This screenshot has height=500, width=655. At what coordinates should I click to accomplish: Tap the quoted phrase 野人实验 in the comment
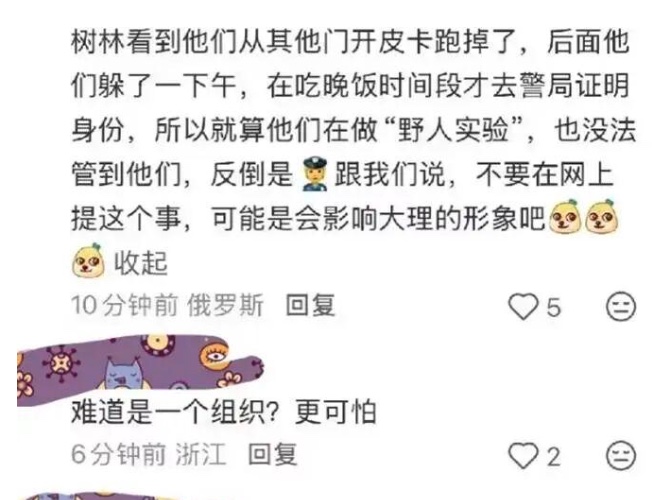455,130
